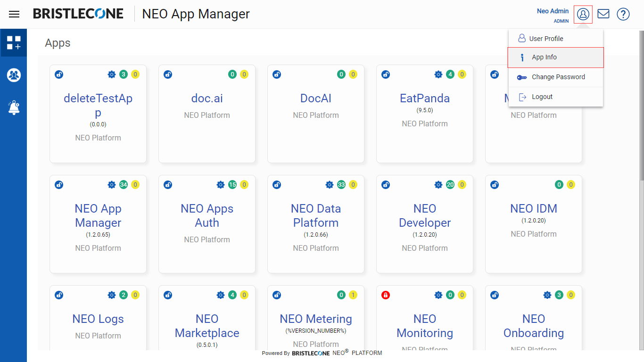Open the users group sidebar icon
The image size is (644, 362).
coord(14,75)
